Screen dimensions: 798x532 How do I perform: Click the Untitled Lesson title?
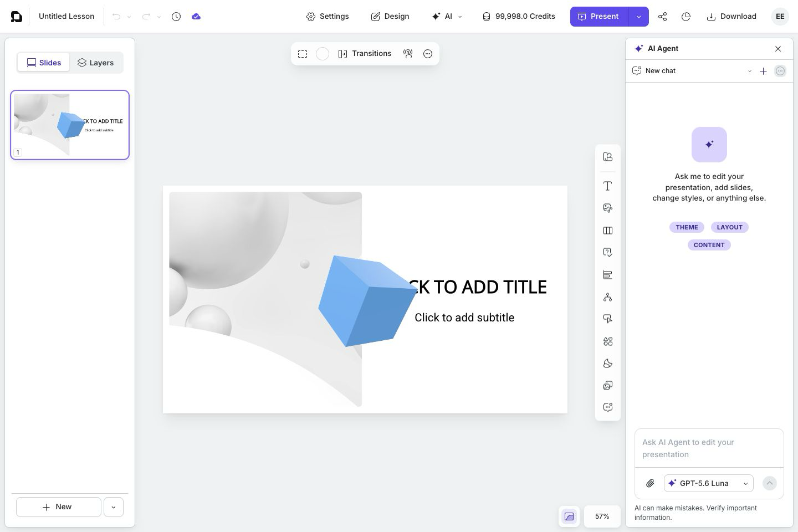(66, 17)
